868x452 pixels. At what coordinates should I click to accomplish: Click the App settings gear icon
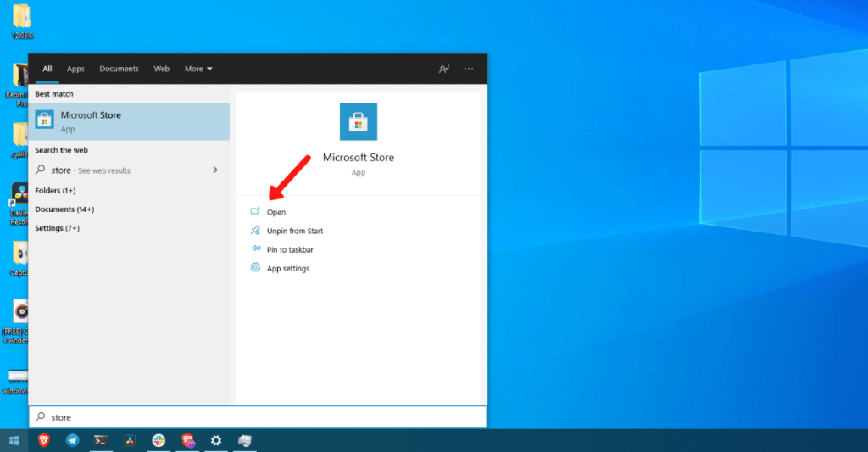coord(255,267)
